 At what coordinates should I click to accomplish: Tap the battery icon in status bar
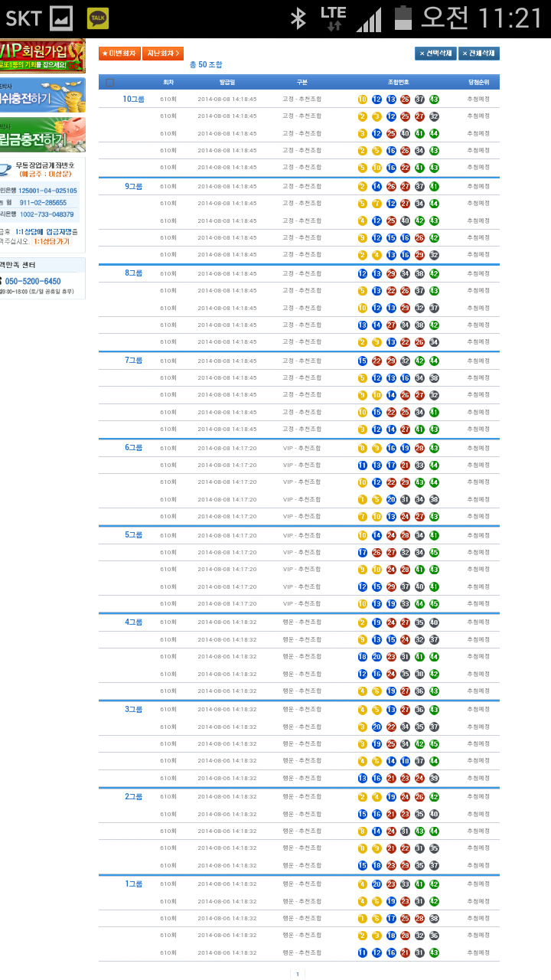pos(403,18)
